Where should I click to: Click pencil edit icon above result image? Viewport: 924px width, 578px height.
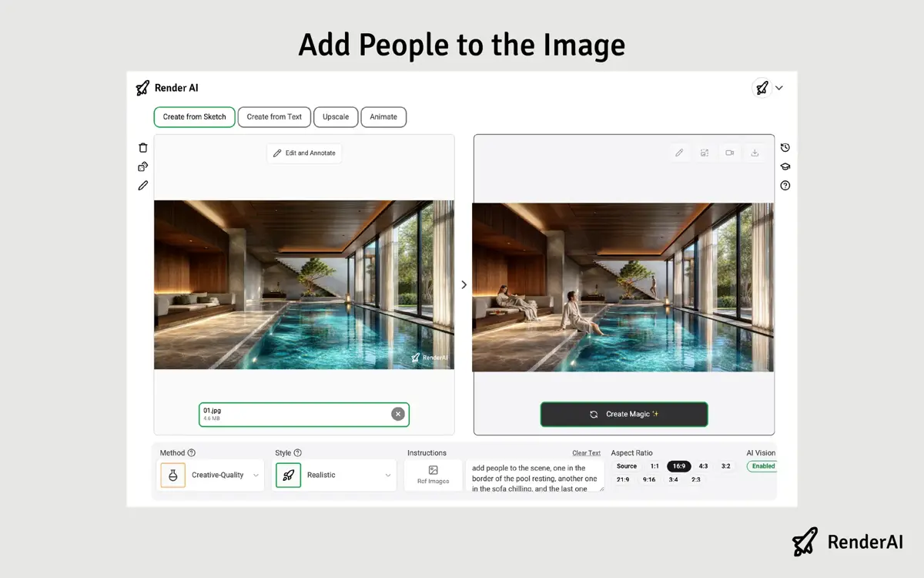679,153
